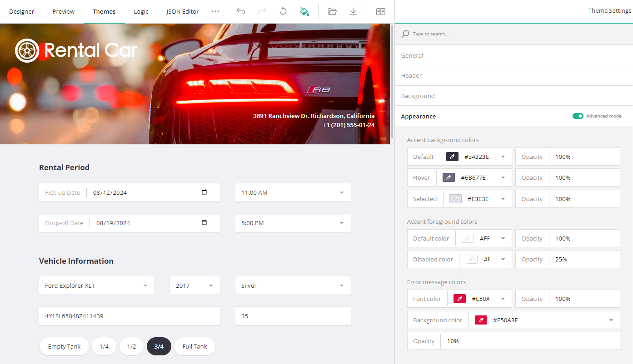Switch to the Preview tab
The height and width of the screenshot is (364, 633).
63,11
